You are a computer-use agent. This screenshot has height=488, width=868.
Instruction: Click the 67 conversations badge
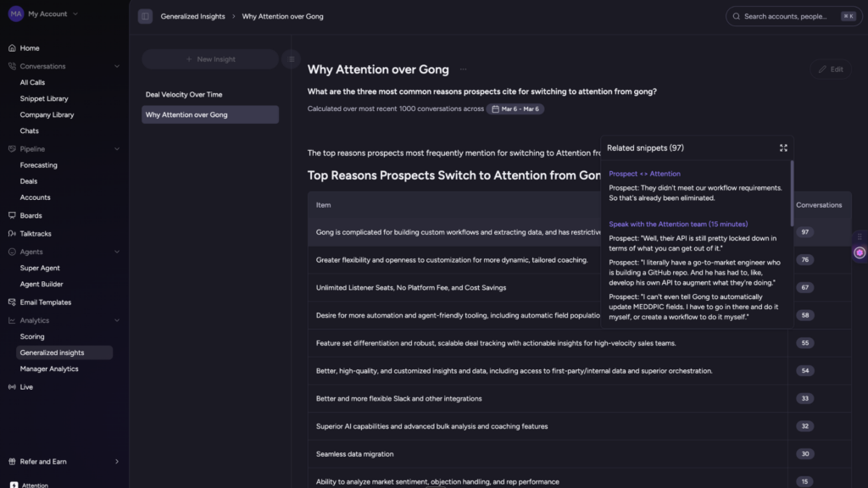coord(804,288)
